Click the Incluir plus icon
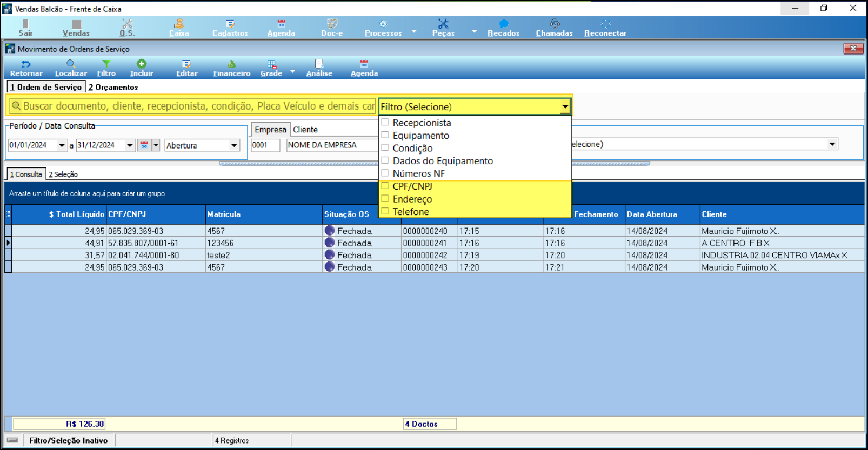Image resolution: width=868 pixels, height=450 pixels. (x=142, y=64)
